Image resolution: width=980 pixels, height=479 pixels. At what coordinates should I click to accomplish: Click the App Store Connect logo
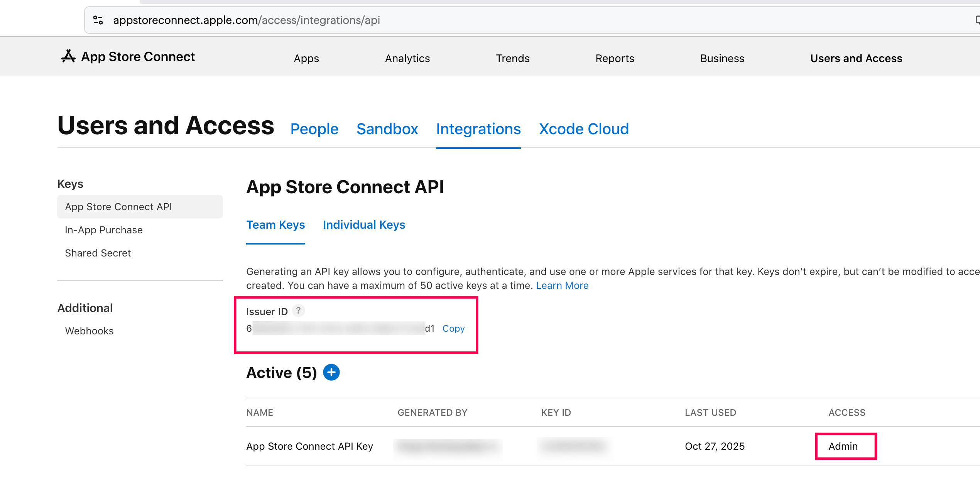(x=128, y=57)
